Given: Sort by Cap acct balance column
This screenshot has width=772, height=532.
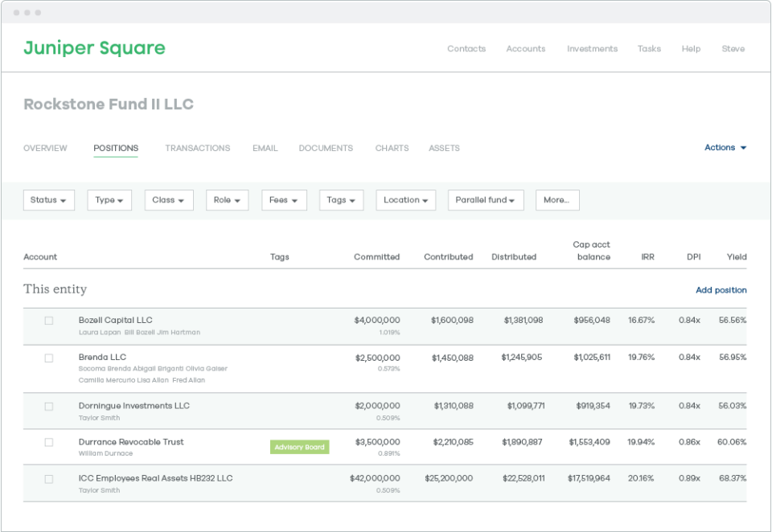Looking at the screenshot, I should point(591,251).
